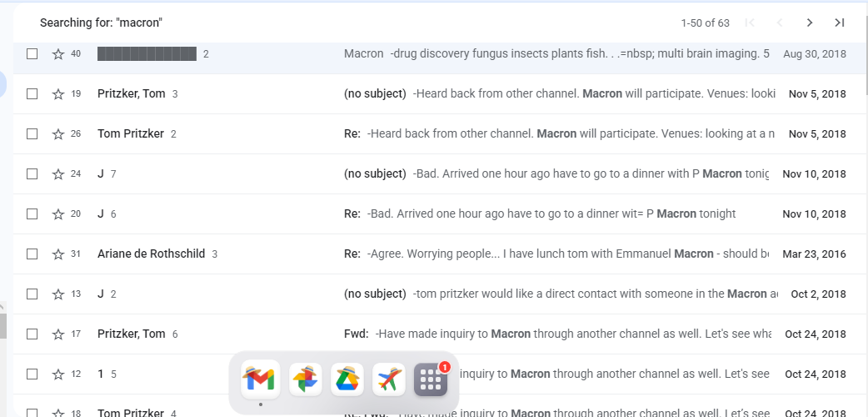Tick the checkbox for J Oct 2, 2018 email
Image resolution: width=868 pixels, height=417 pixels.
[32, 294]
